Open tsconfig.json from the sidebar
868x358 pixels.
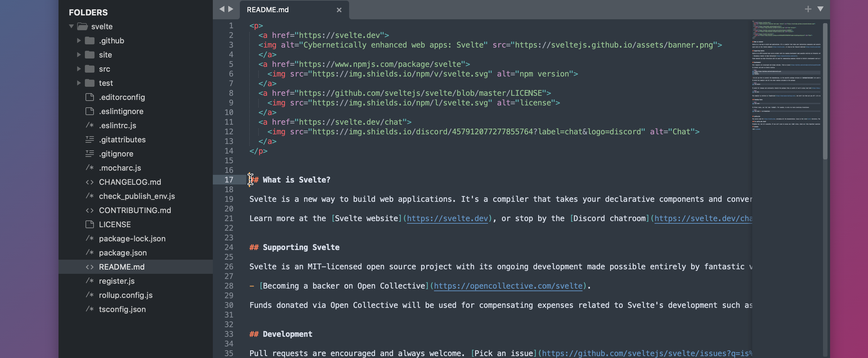pyautogui.click(x=122, y=309)
